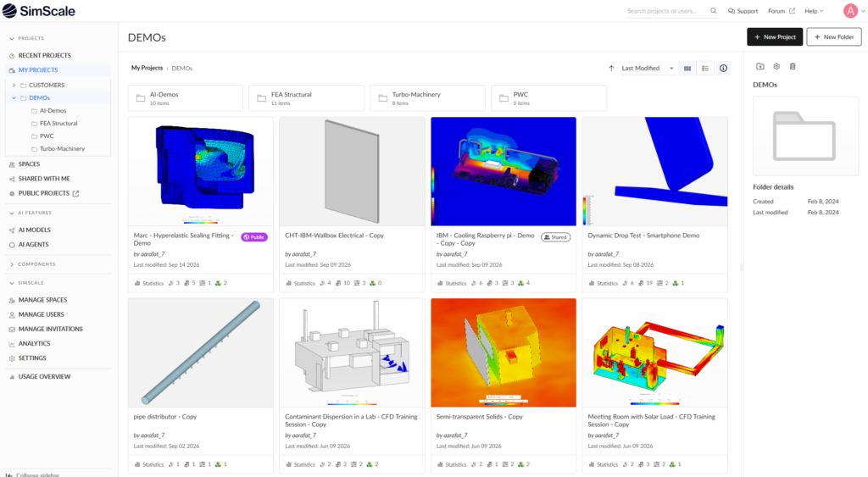Open the PWC folder card
This screenshot has width=868, height=477.
548,98
